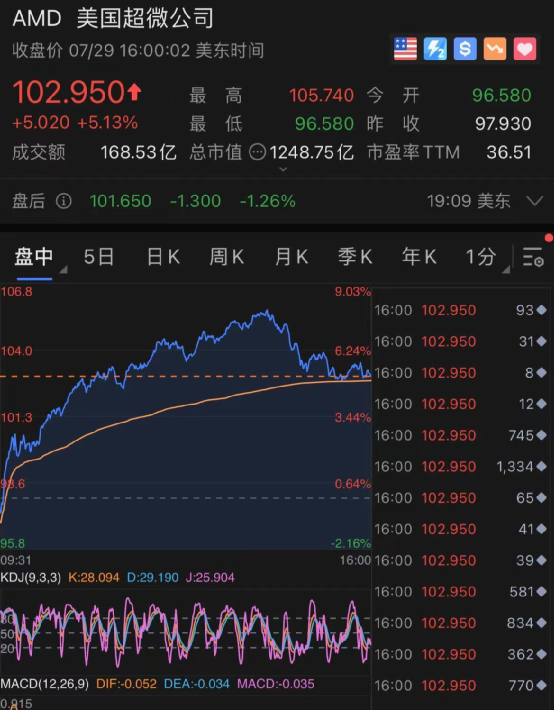The height and width of the screenshot is (710, 554).
Task: Tap the 今开 value 96.580
Action: tap(501, 96)
